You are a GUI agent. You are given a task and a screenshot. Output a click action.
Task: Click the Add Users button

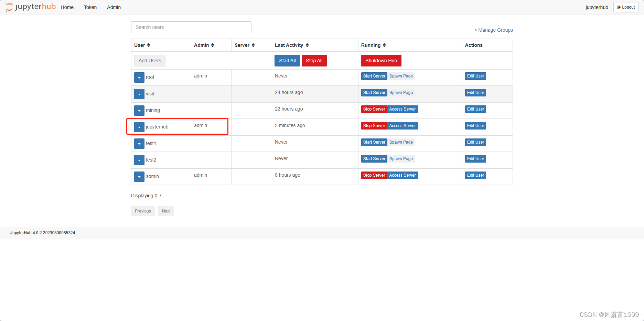[x=150, y=61]
